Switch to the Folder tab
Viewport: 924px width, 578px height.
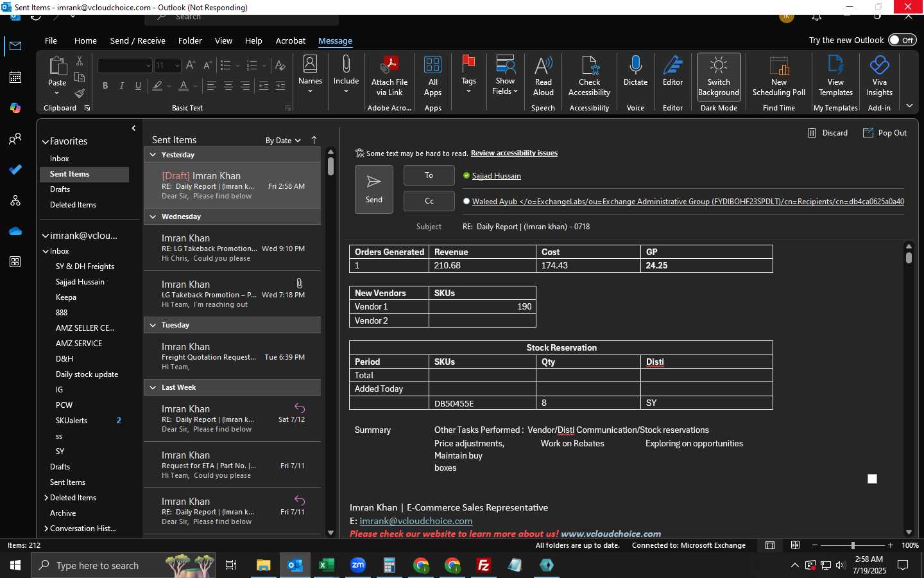pyautogui.click(x=190, y=40)
